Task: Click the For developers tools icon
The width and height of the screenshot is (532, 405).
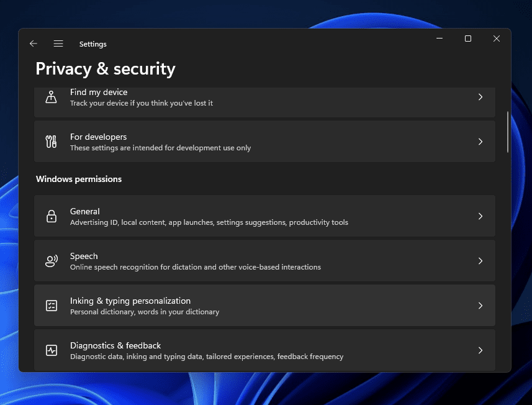Action: point(52,142)
